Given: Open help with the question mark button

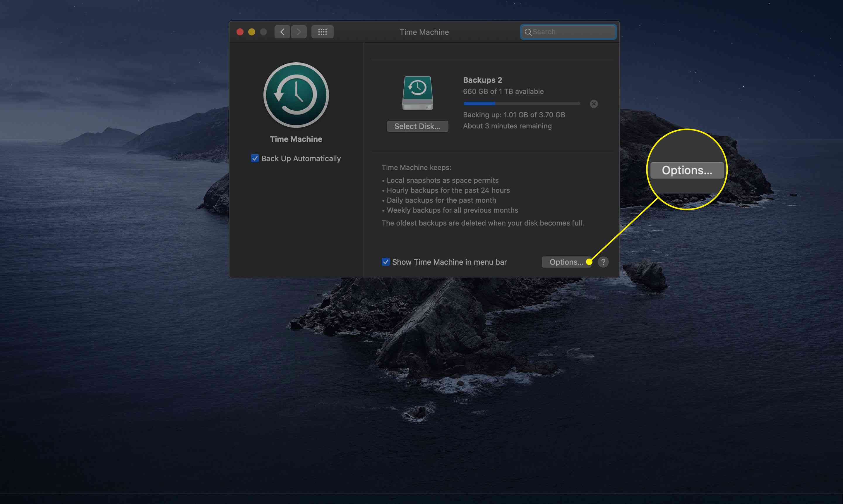Looking at the screenshot, I should (x=603, y=262).
